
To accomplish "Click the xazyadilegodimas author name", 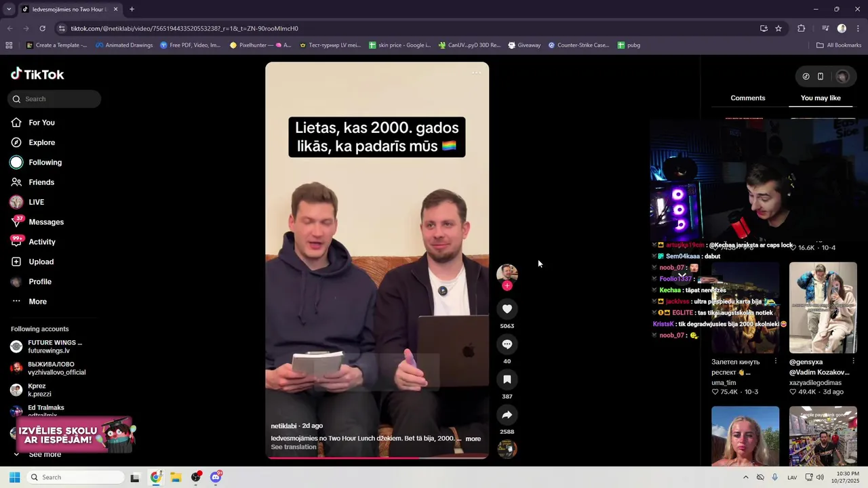I will pyautogui.click(x=815, y=383).
